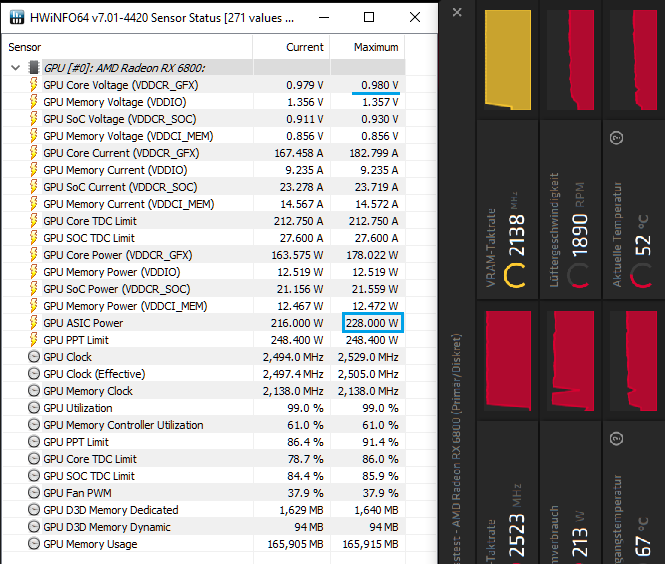The width and height of the screenshot is (665, 564).
Task: Click the 165,905 MB current memory usage value
Action: [295, 544]
